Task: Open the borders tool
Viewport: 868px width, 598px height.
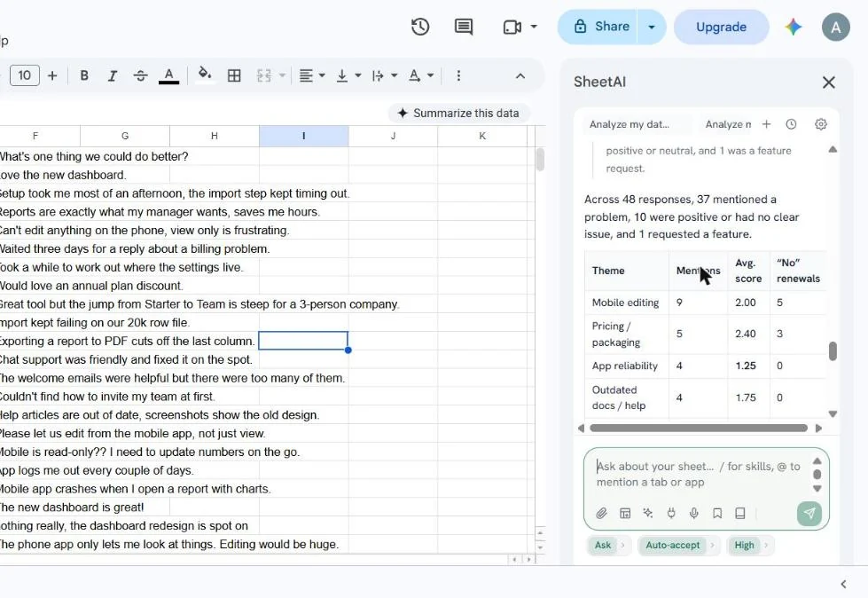Action: (x=234, y=75)
